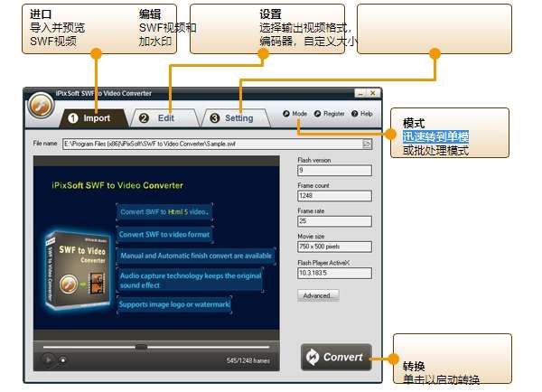542x392 pixels.
Task: Click the Frame rate field
Action: pyautogui.click(x=334, y=221)
